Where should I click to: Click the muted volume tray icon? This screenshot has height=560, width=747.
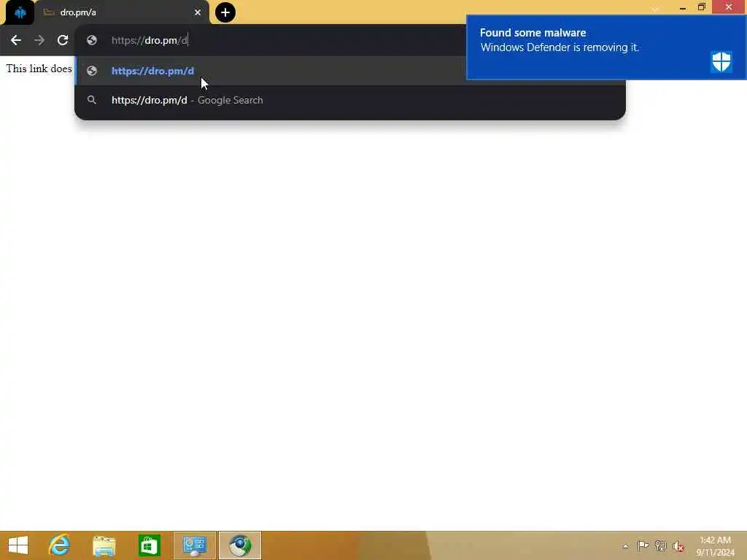pyautogui.click(x=678, y=546)
